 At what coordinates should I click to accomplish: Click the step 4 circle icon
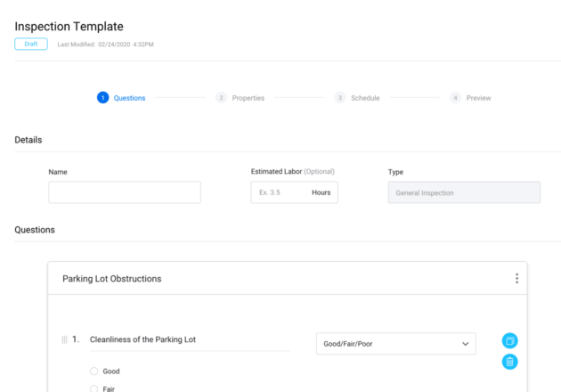(455, 97)
